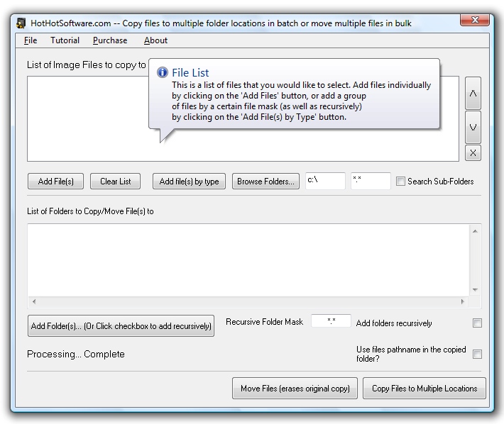This screenshot has height=424, width=504.
Task: Click the Recursive Folder Mask input field
Action: click(x=331, y=320)
